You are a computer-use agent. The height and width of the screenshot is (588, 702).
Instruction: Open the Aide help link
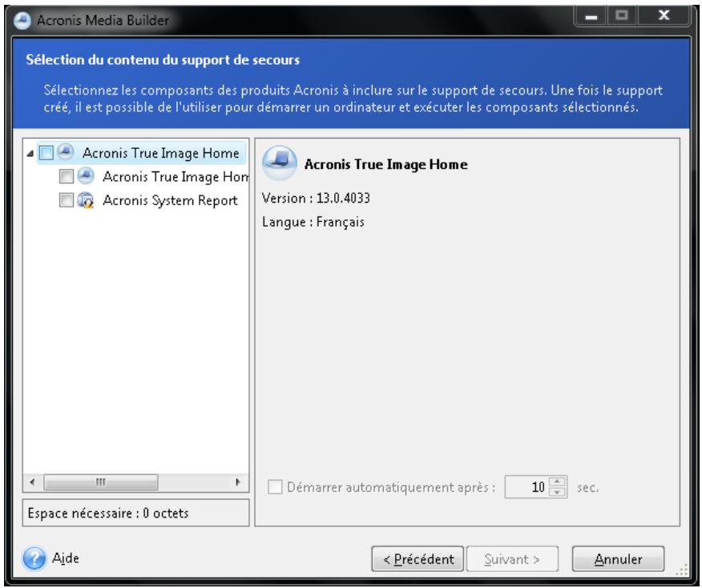(66, 558)
